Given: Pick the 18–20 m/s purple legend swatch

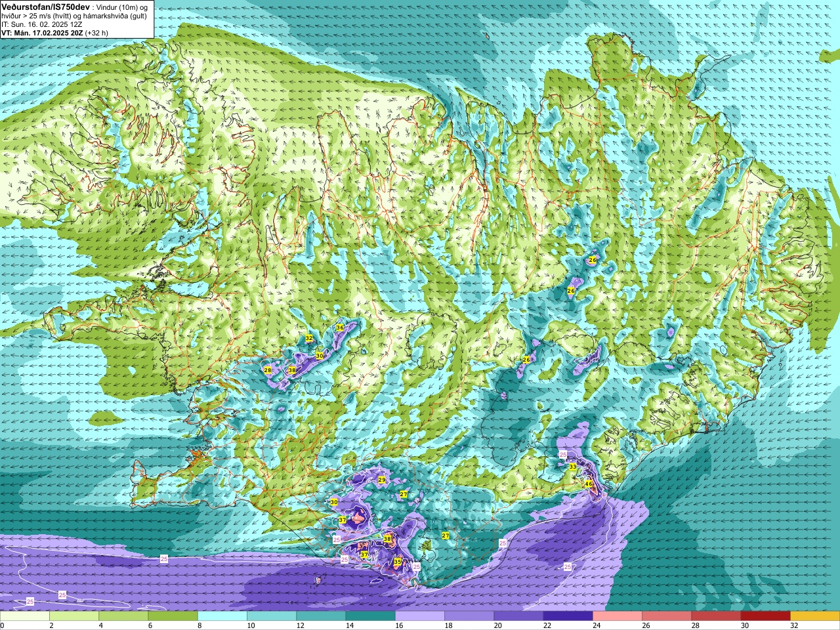Looking at the screenshot, I should [x=469, y=616].
